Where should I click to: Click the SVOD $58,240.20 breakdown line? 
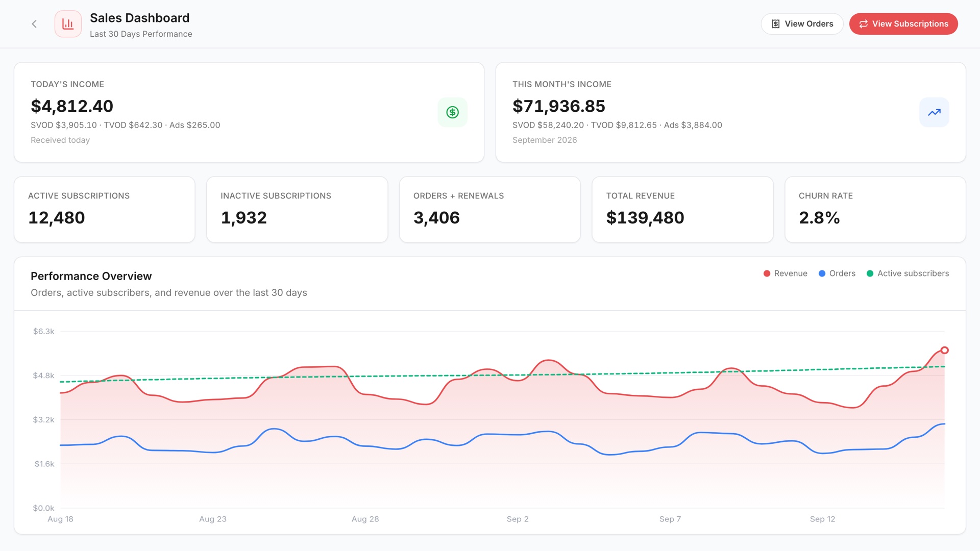(617, 125)
